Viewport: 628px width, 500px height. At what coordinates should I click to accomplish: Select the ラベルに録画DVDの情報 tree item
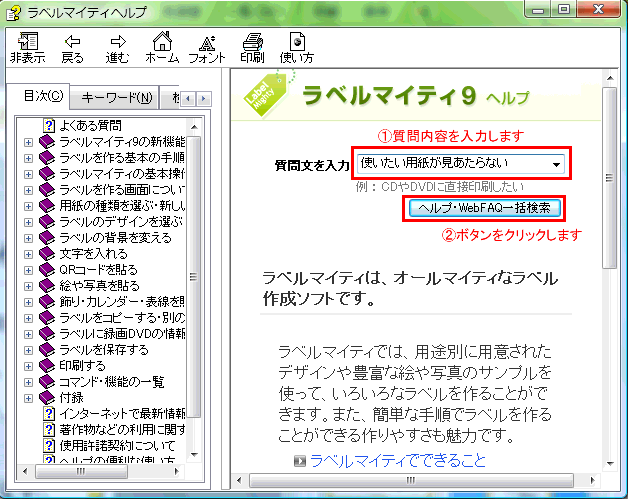[x=122, y=334]
